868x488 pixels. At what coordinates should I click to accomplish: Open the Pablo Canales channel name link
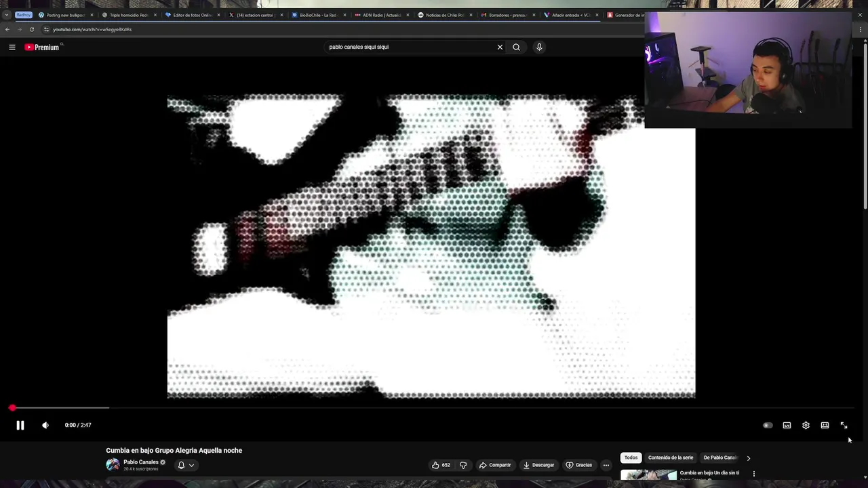[141, 462]
